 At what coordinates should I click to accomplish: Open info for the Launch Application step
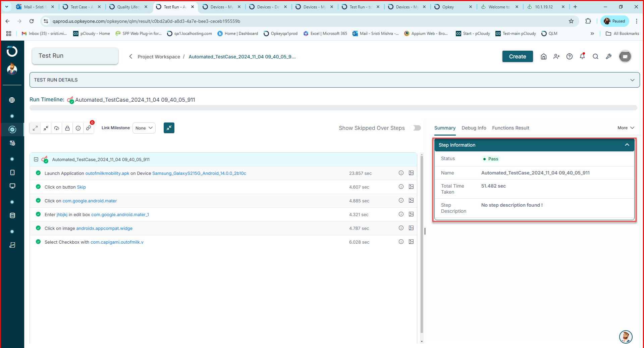tap(401, 173)
